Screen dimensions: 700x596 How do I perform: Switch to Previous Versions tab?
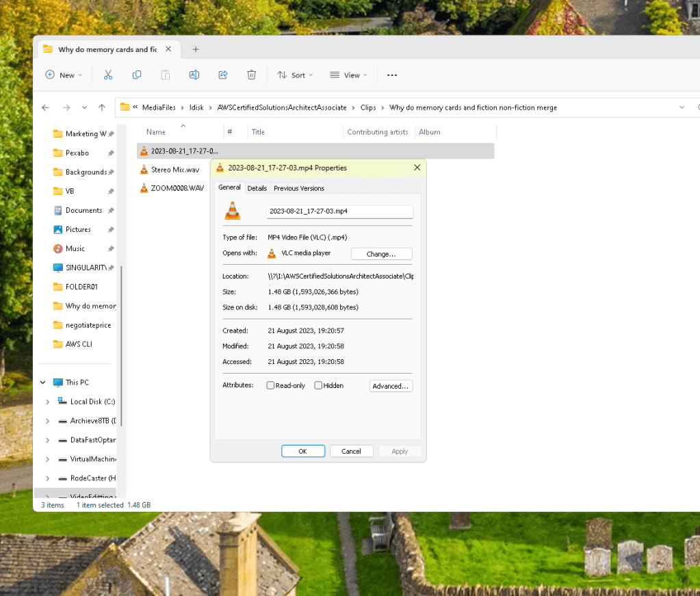[x=298, y=188]
